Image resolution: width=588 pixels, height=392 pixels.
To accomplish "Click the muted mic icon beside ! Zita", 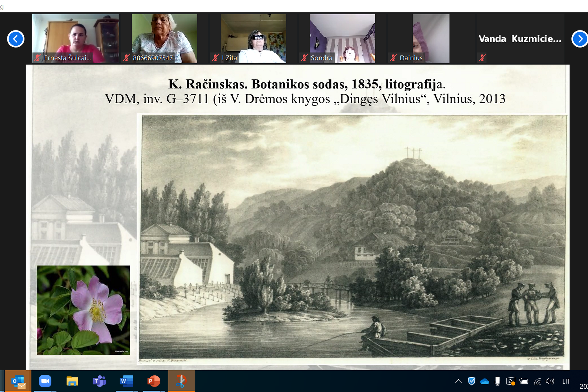I will tap(215, 58).
